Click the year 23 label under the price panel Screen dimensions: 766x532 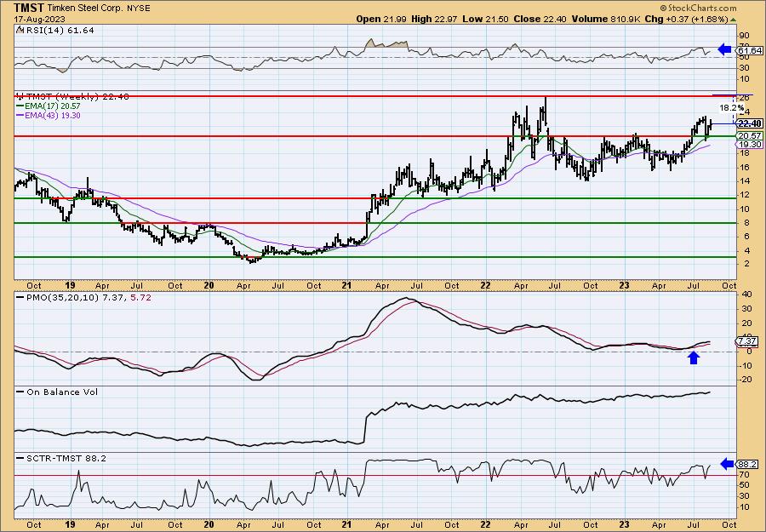coord(623,285)
